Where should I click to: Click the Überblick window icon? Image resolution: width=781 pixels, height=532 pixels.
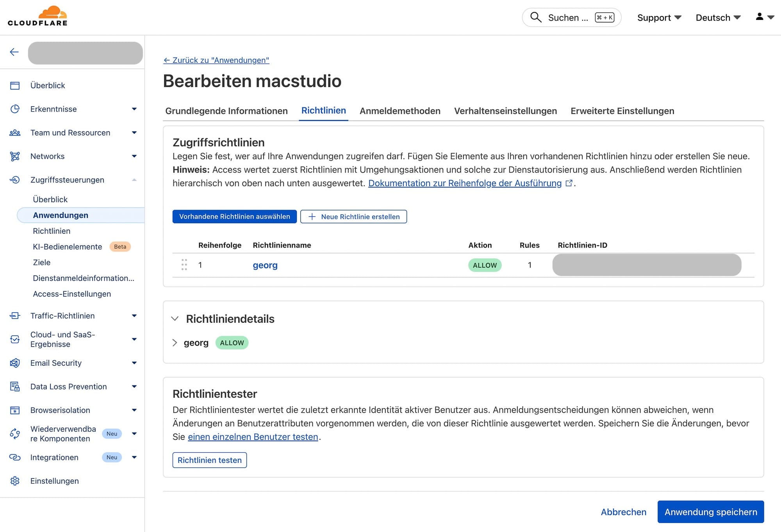(x=15, y=85)
